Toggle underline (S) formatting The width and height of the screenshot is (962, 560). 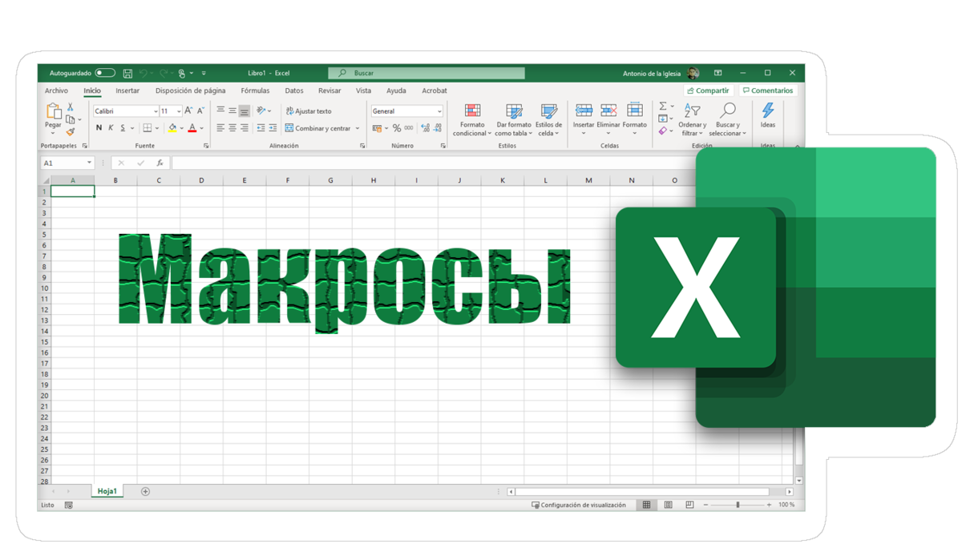point(123,128)
